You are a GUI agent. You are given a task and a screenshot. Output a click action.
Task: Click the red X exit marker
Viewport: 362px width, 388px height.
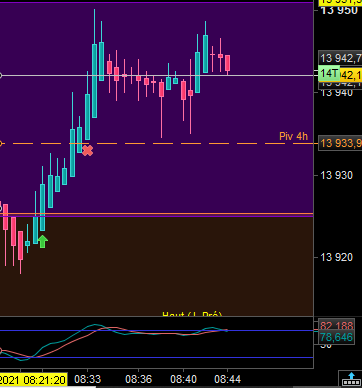pyautogui.click(x=87, y=151)
